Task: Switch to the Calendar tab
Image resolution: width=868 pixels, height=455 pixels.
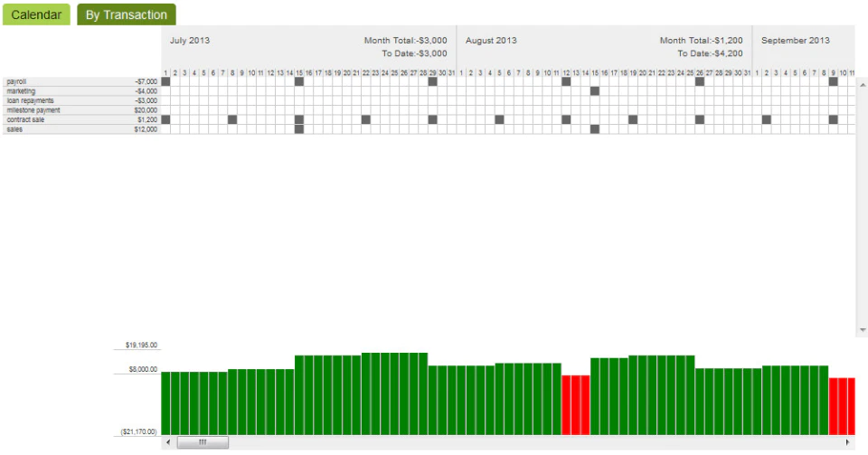Action: pos(36,14)
